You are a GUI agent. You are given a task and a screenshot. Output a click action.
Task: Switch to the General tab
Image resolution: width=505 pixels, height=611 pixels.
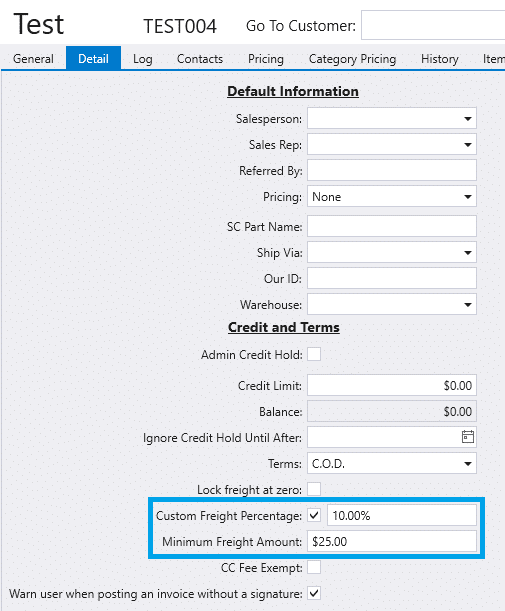click(x=33, y=58)
